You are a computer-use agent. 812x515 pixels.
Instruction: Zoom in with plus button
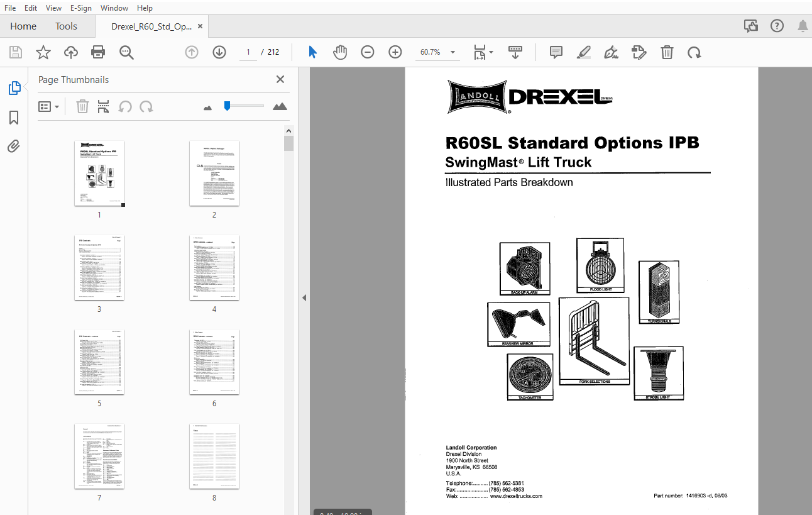[x=395, y=52]
